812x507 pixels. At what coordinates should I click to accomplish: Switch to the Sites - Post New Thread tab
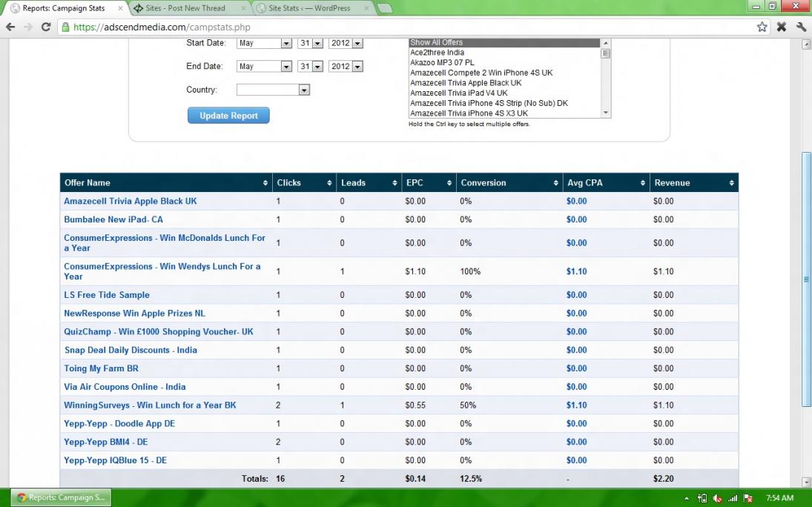tap(185, 8)
